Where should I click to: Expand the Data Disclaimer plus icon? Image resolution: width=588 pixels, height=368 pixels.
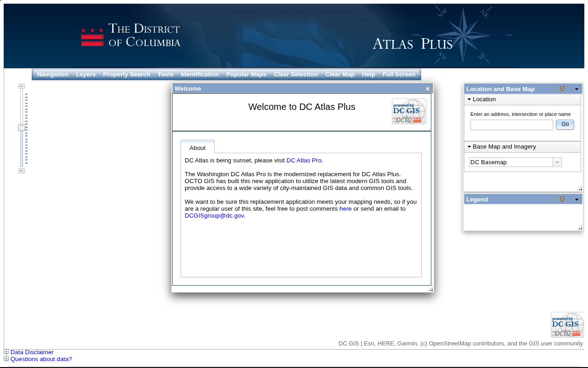6,352
